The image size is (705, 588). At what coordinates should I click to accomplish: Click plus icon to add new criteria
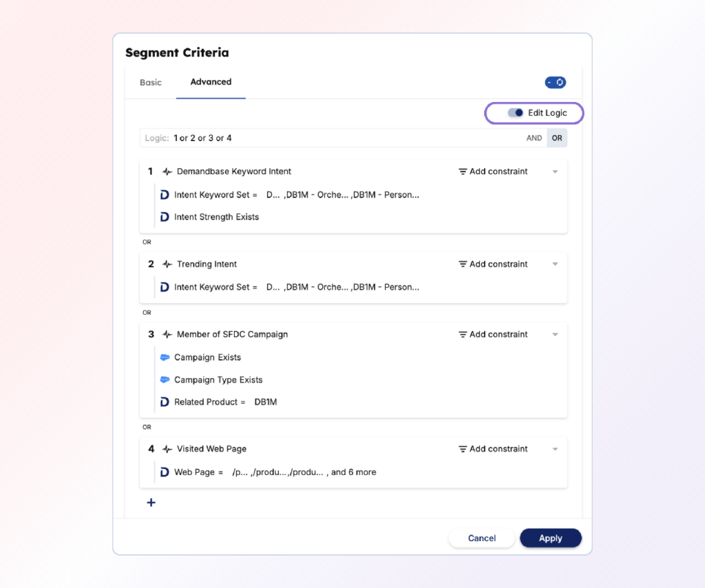(151, 503)
